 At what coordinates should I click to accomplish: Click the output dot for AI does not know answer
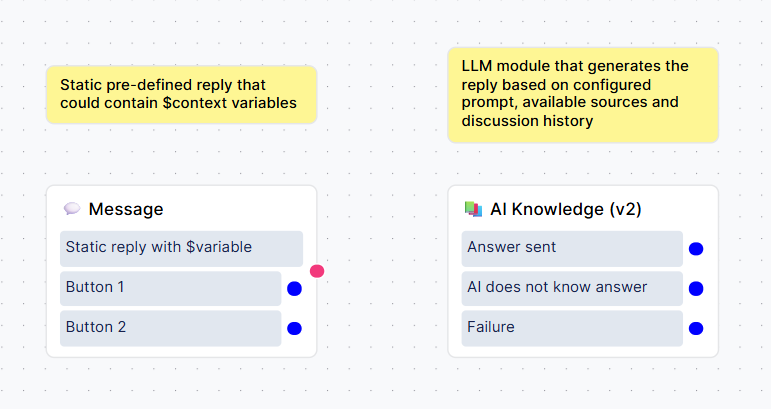click(696, 289)
